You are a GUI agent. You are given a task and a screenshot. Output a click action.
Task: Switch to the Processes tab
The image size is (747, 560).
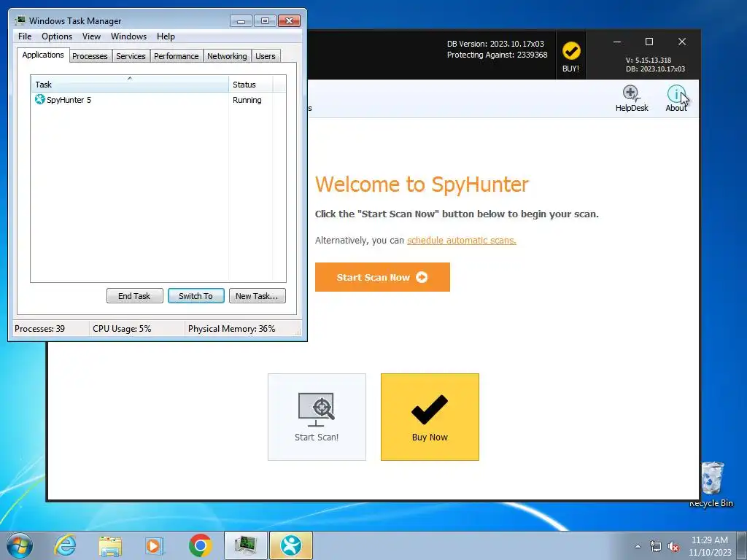[90, 56]
